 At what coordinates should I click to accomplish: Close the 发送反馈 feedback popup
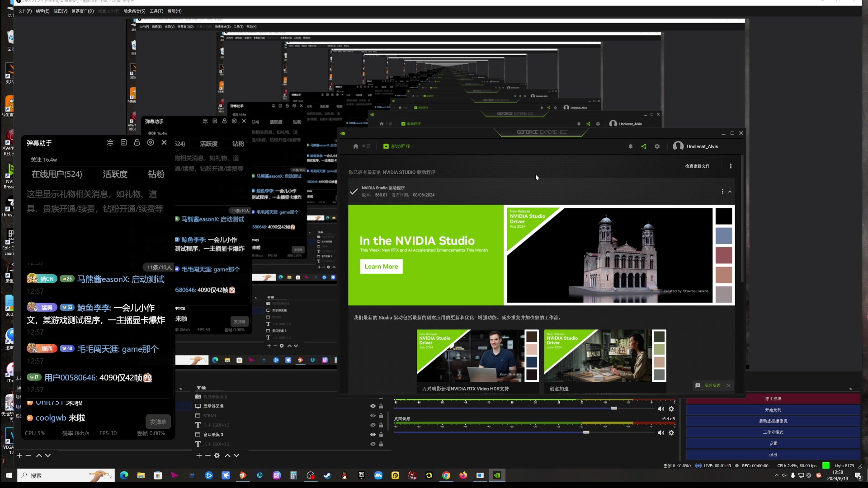[x=729, y=385]
